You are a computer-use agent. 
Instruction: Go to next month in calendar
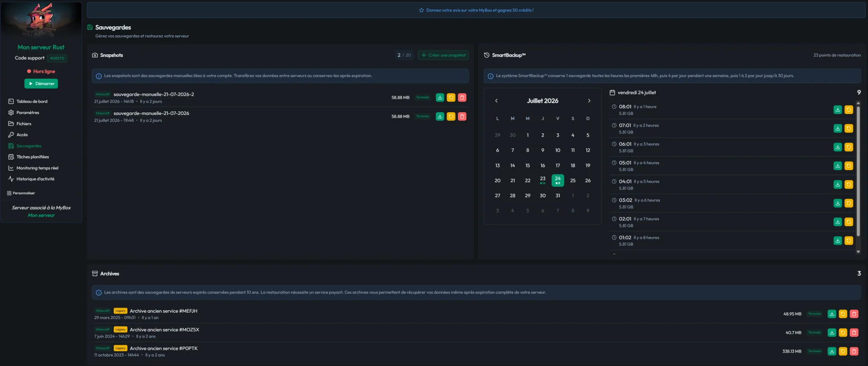[x=589, y=101]
